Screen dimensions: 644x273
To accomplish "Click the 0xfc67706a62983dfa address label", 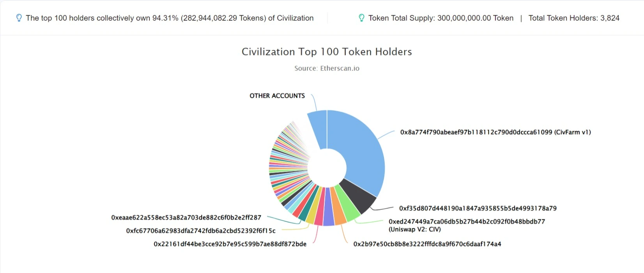I will (201, 231).
